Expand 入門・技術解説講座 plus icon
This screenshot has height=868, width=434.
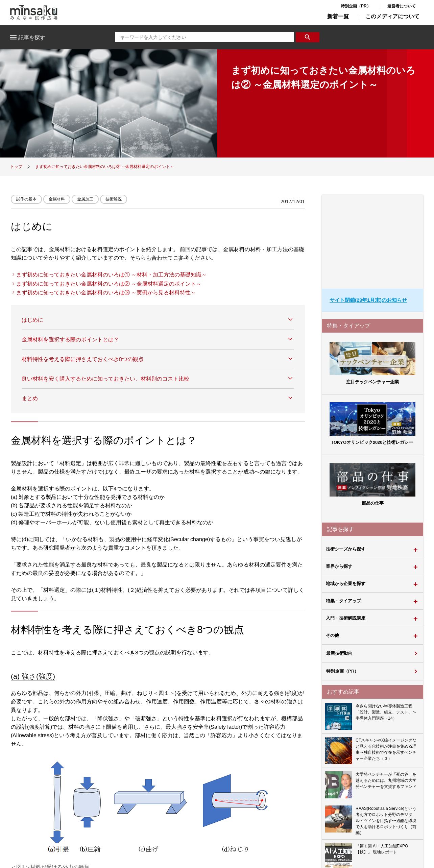pyautogui.click(x=415, y=619)
